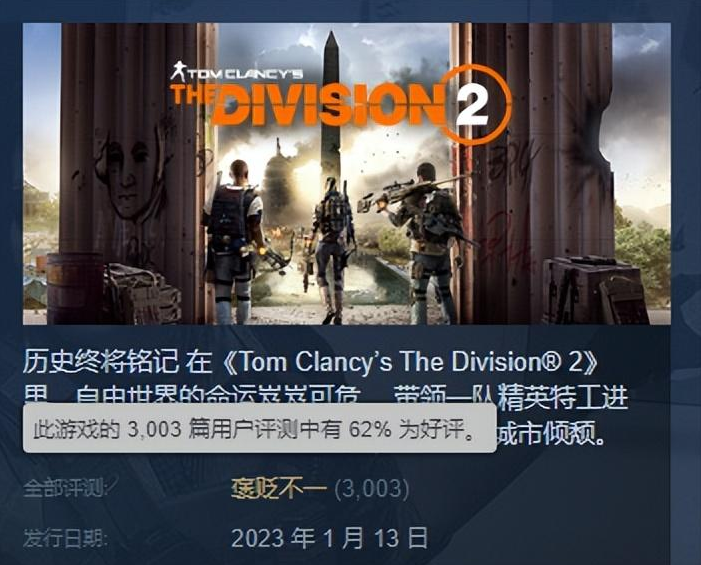Screen dimensions: 701x565
Task: Click the review tooltip showing 62% 为好评
Action: 260,428
